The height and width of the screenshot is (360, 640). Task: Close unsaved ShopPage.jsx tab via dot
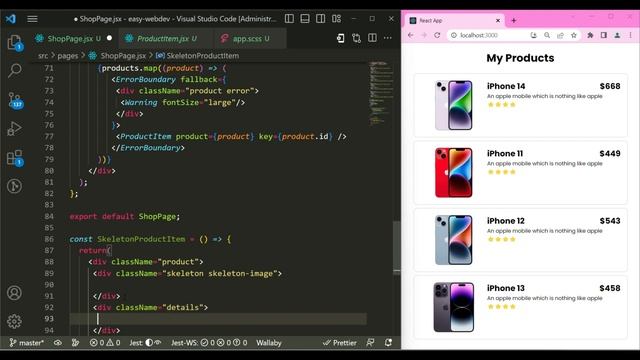coord(109,38)
